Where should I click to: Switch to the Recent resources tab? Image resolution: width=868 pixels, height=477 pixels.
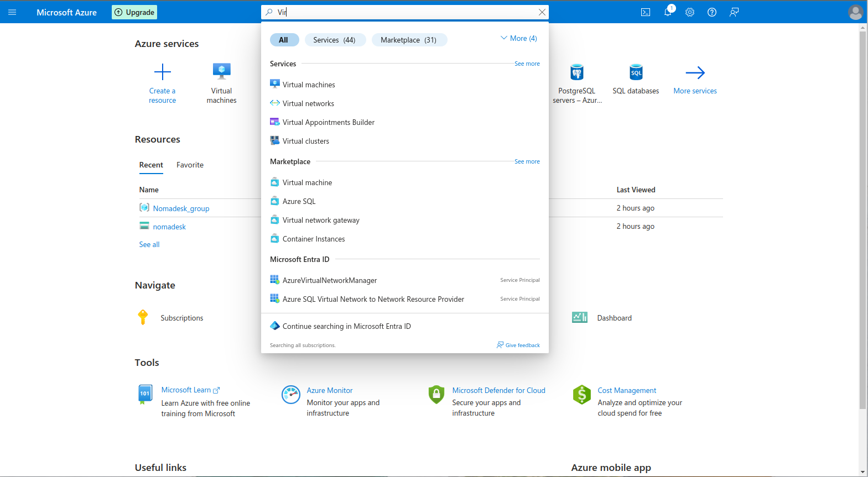tap(151, 165)
